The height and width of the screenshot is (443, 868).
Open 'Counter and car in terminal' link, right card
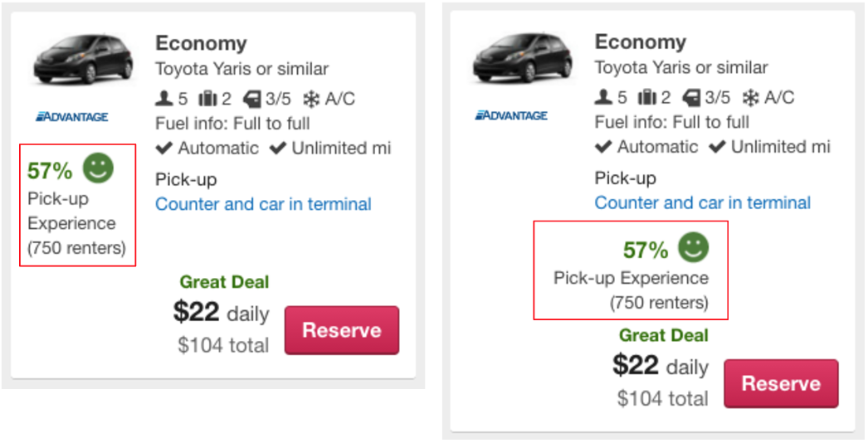702,202
